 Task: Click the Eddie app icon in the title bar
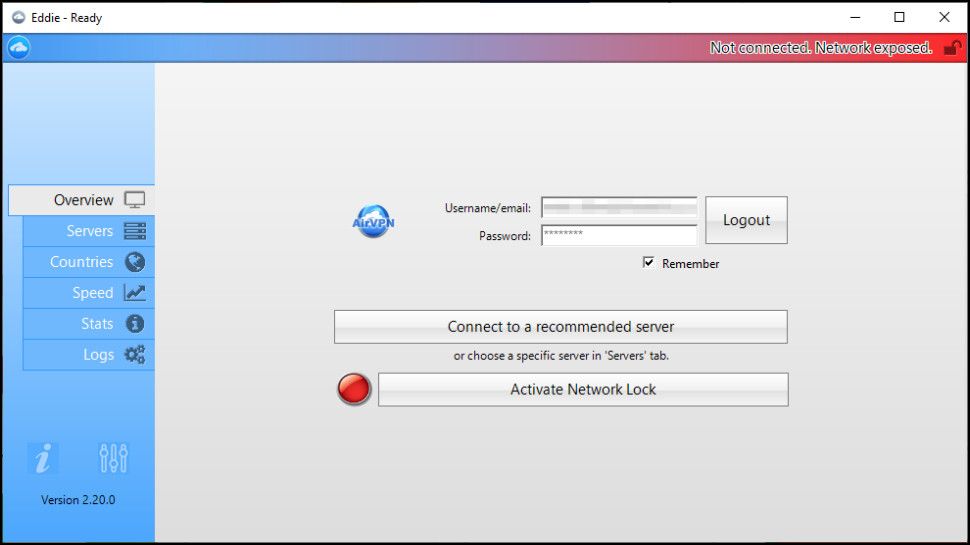(x=19, y=17)
